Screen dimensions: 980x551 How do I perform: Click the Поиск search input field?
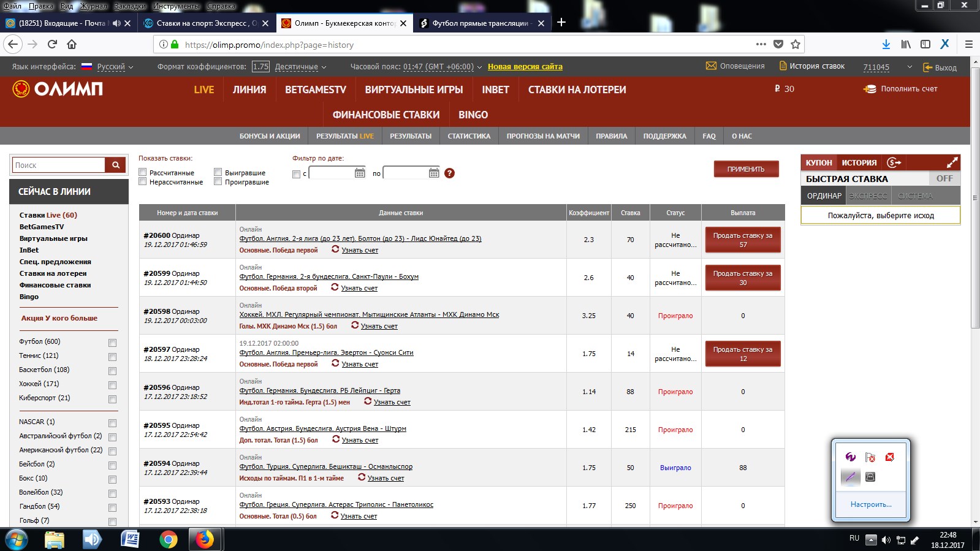coord(59,165)
